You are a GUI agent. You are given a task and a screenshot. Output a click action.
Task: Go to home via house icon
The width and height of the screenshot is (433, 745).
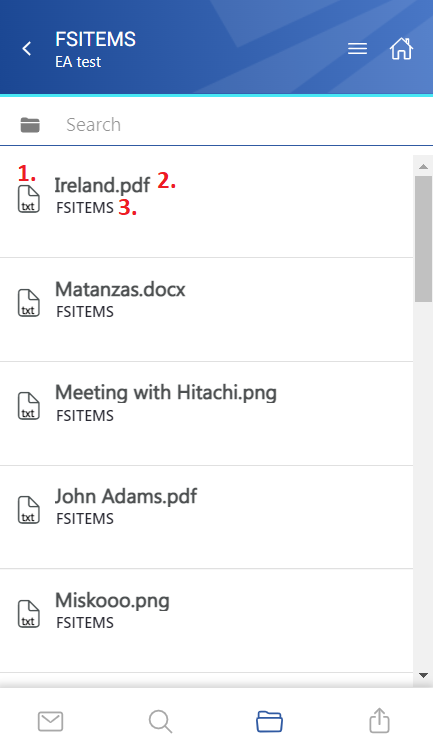coord(401,48)
